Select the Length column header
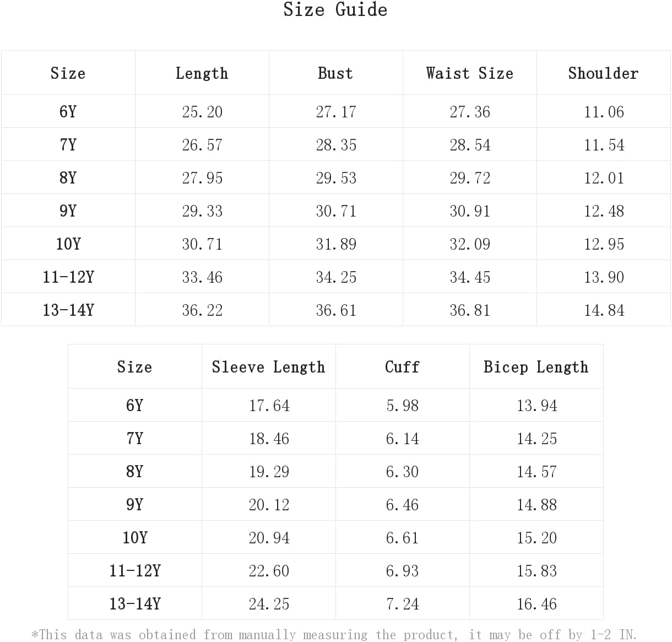This screenshot has width=672, height=642. pyautogui.click(x=202, y=73)
